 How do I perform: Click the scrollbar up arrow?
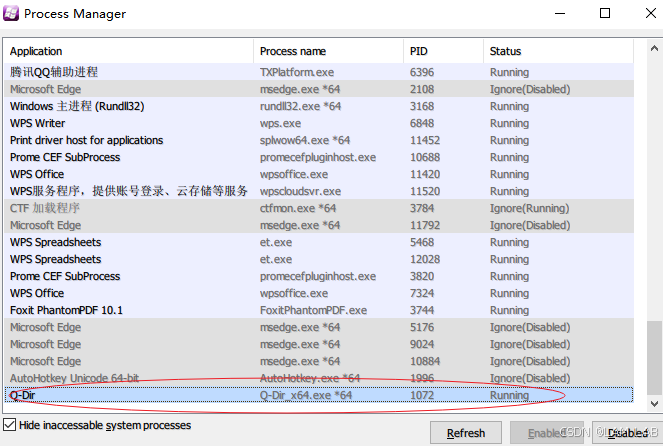pos(654,49)
